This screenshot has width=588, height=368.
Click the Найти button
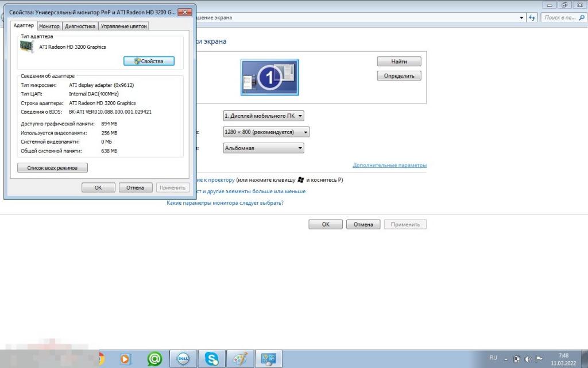[399, 61]
